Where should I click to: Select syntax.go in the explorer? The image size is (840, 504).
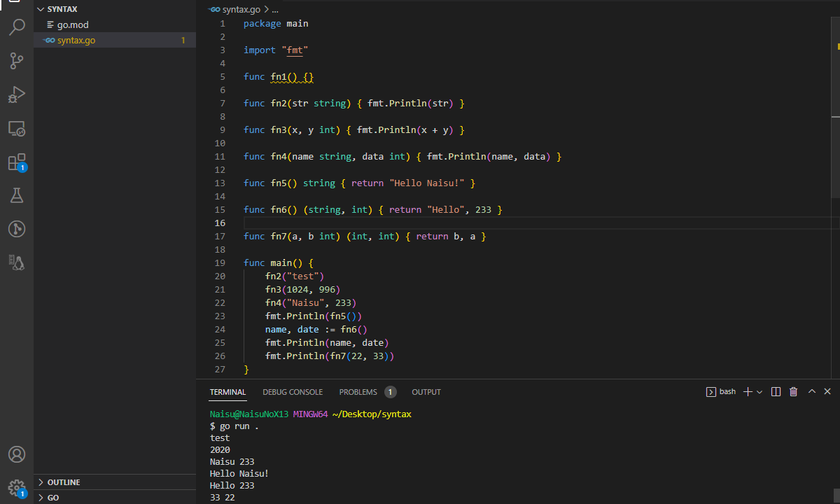click(x=115, y=41)
